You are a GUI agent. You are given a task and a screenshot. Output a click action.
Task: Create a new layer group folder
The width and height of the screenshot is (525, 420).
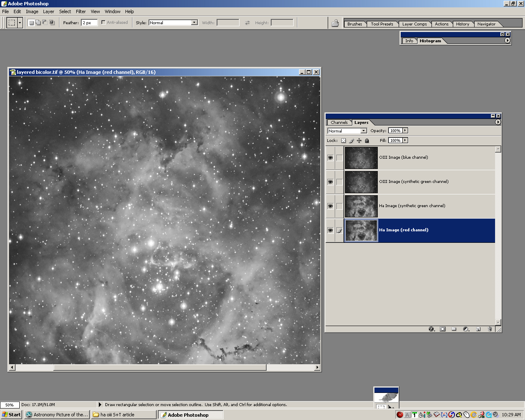click(x=454, y=329)
